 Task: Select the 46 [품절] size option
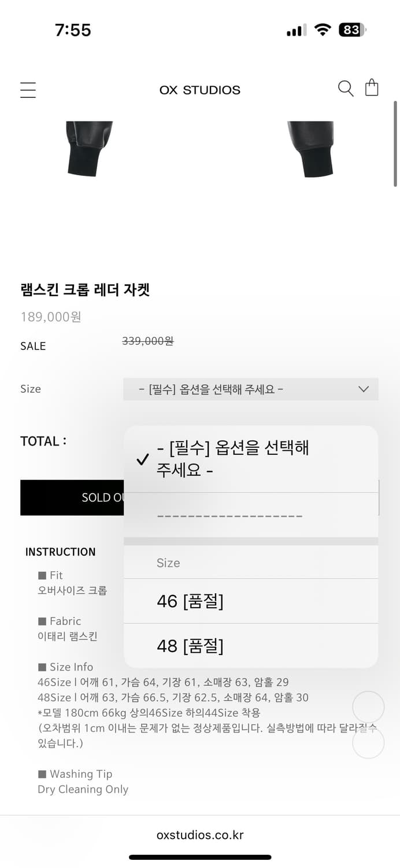[250, 601]
